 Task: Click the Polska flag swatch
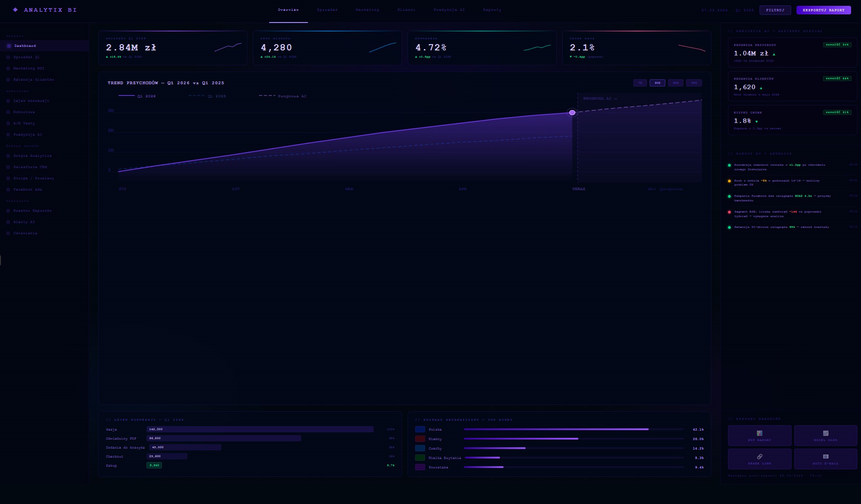click(x=420, y=430)
